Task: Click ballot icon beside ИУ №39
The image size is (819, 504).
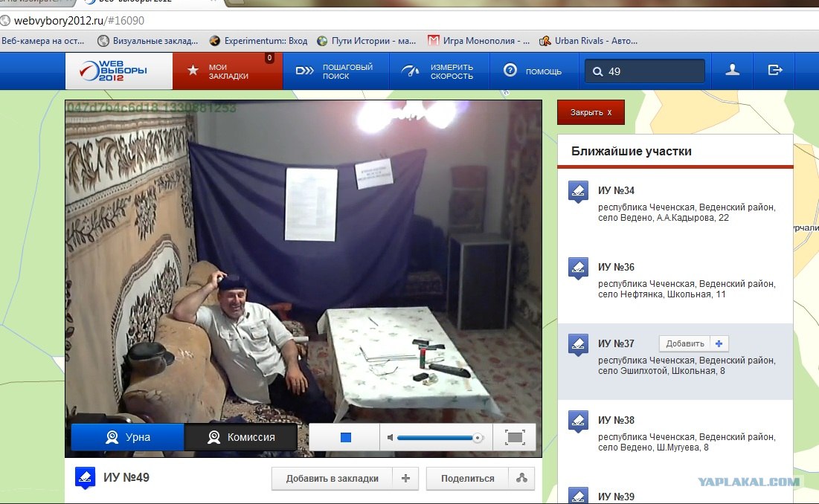Action: click(x=578, y=496)
